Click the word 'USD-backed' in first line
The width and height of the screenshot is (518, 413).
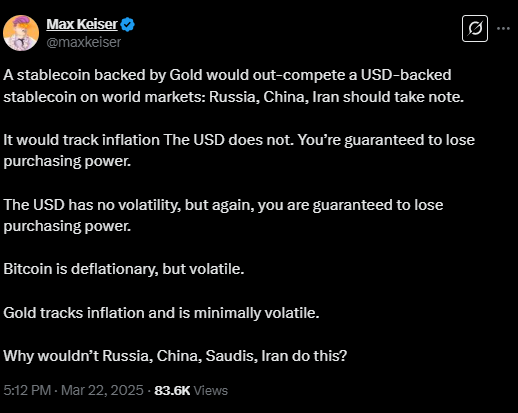(x=406, y=75)
